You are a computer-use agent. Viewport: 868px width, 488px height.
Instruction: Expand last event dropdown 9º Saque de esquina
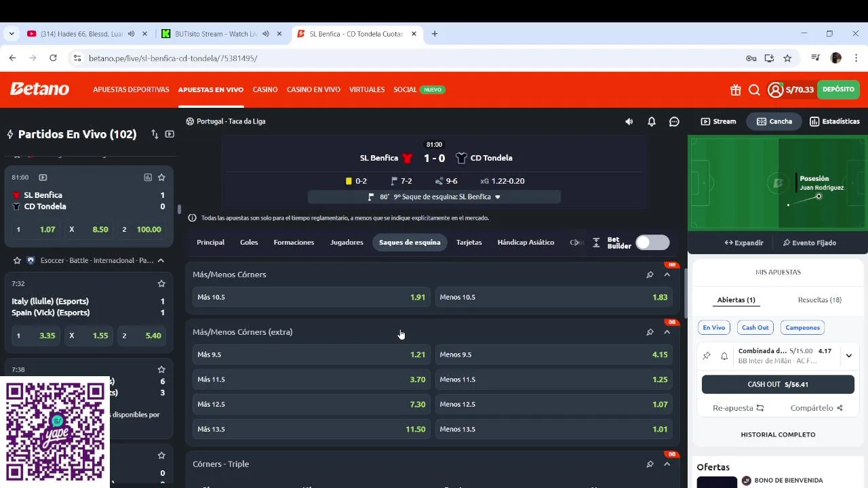click(497, 197)
